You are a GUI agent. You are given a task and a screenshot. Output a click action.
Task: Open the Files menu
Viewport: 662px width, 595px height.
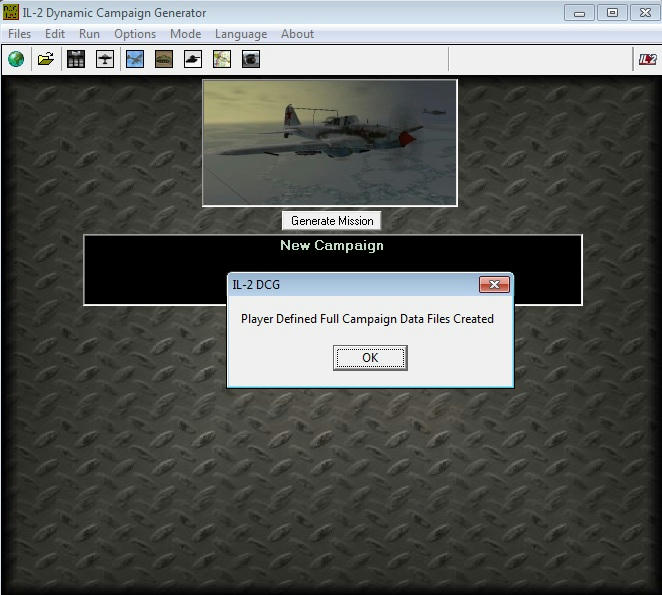[19, 34]
